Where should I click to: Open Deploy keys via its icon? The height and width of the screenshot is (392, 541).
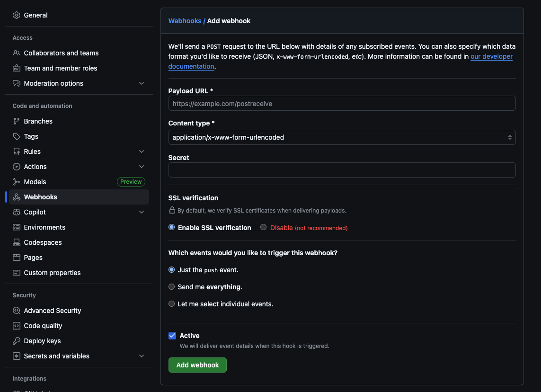pyautogui.click(x=16, y=341)
